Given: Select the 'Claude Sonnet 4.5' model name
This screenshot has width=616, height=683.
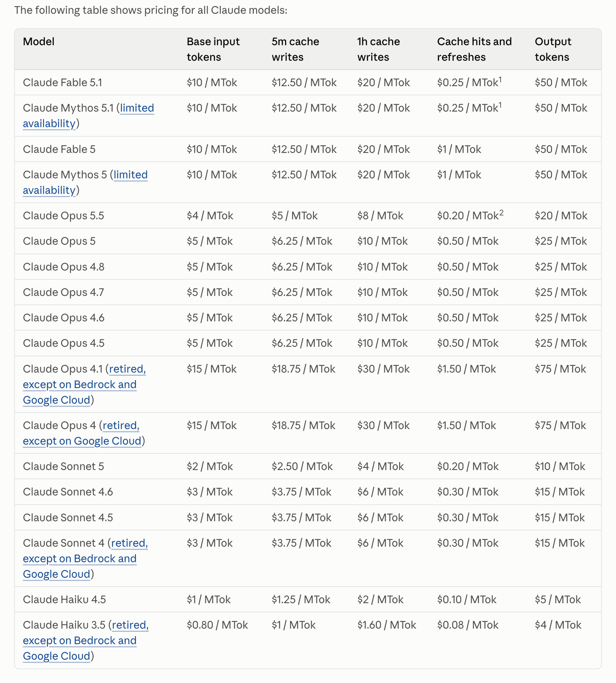Looking at the screenshot, I should [x=68, y=518].
